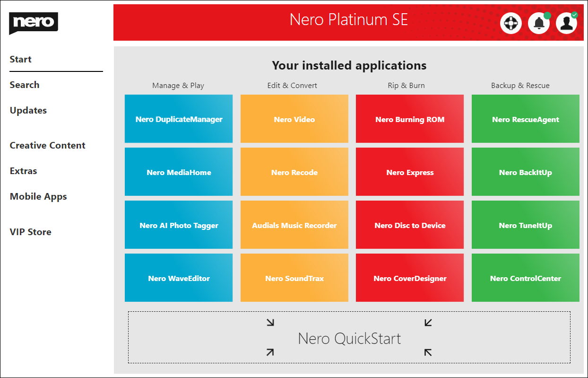
Task: Click the notifications bell icon
Action: pos(538,23)
